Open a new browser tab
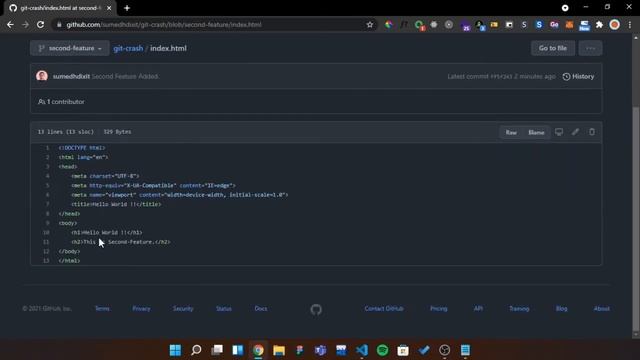The width and height of the screenshot is (640, 360). pyautogui.click(x=127, y=8)
